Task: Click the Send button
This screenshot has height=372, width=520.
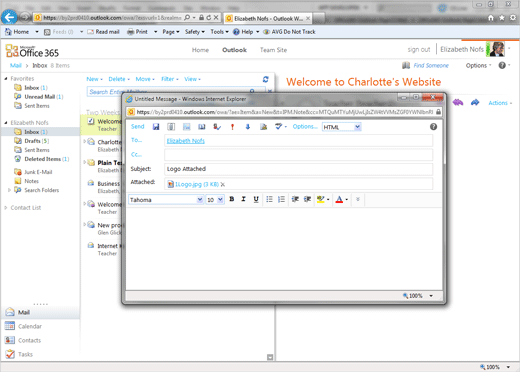Action: pyautogui.click(x=138, y=126)
